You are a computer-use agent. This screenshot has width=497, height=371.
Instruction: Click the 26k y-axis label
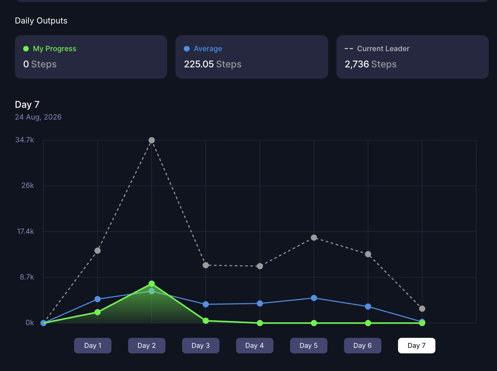(x=28, y=186)
